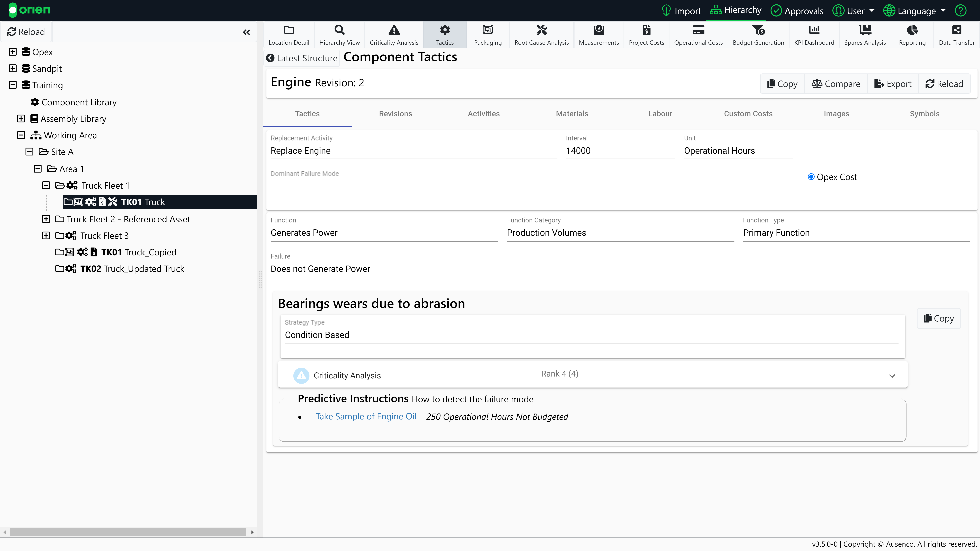
Task: Open Operational Costs card icon
Action: (x=698, y=30)
